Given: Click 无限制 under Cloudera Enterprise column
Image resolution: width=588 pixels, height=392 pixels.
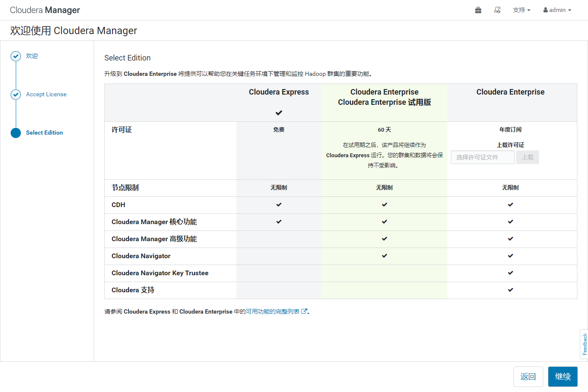Looking at the screenshot, I should (511, 187).
